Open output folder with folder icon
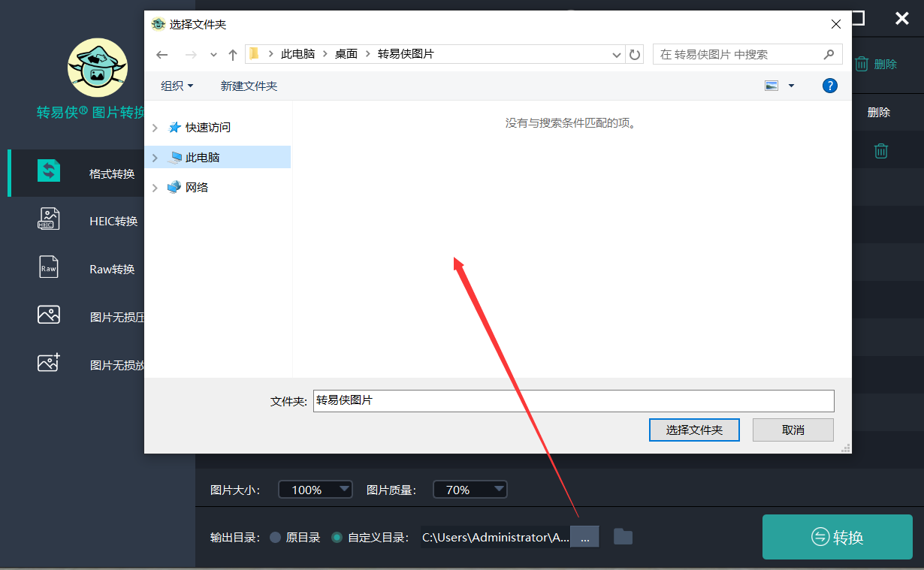 tap(623, 536)
